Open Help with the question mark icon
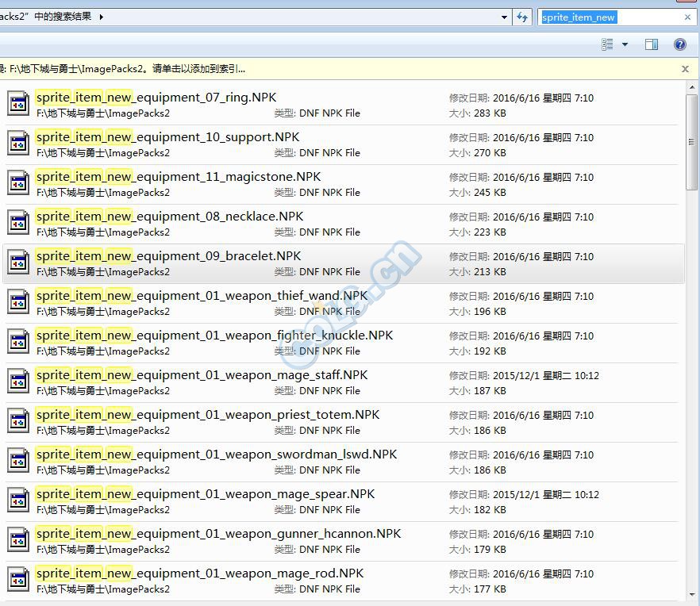Screen dimensions: 700x606 680,44
